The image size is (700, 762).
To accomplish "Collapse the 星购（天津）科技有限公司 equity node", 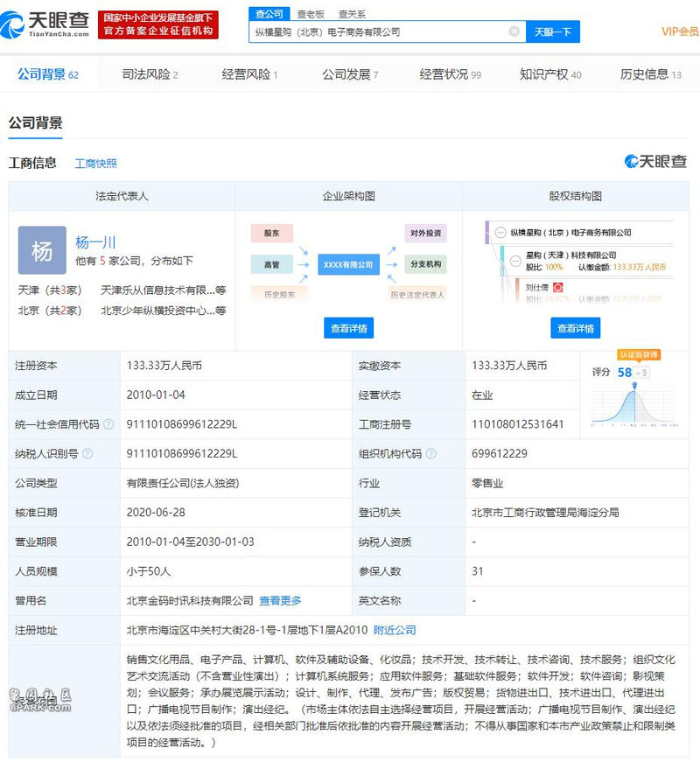I will [515, 261].
